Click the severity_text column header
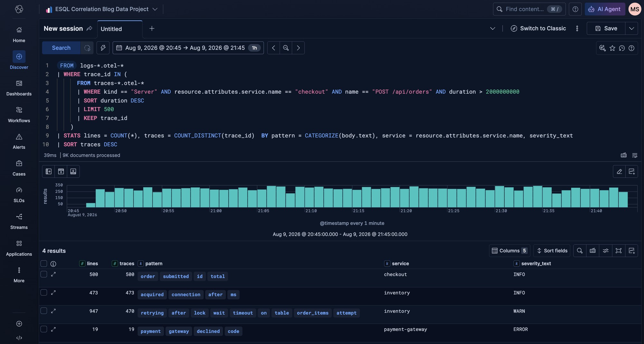Image resolution: width=644 pixels, height=344 pixels. (x=533, y=264)
